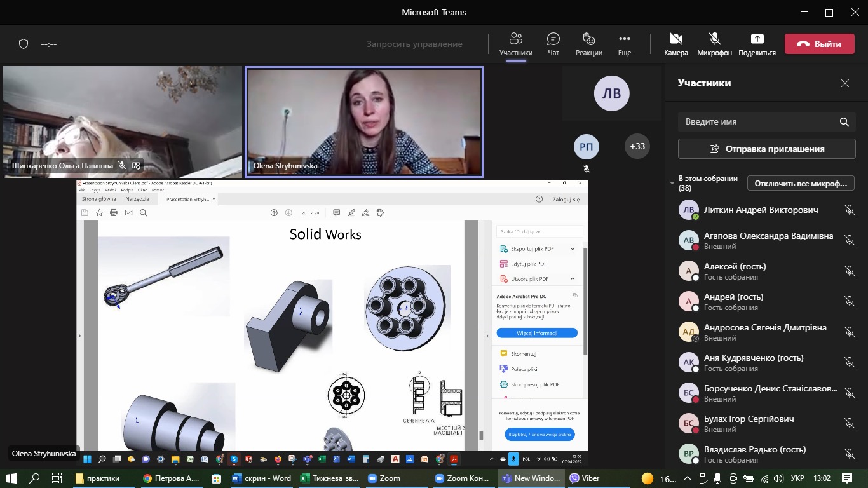Focus the 'Введите имя' search field
This screenshot has height=488, width=868.
coord(756,122)
